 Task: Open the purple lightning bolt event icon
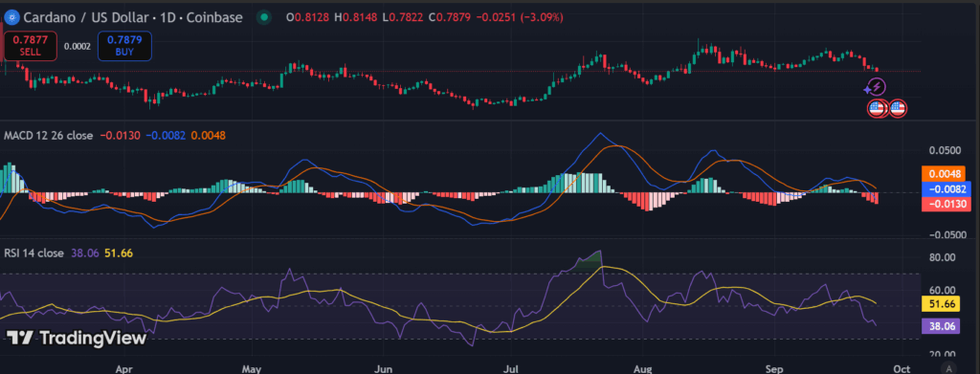(877, 87)
